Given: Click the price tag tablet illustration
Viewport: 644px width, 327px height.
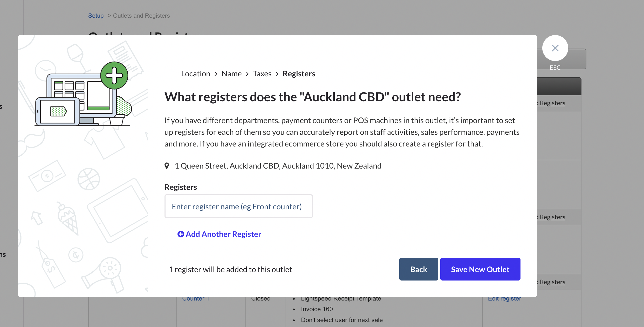Looking at the screenshot, I should [x=58, y=111].
